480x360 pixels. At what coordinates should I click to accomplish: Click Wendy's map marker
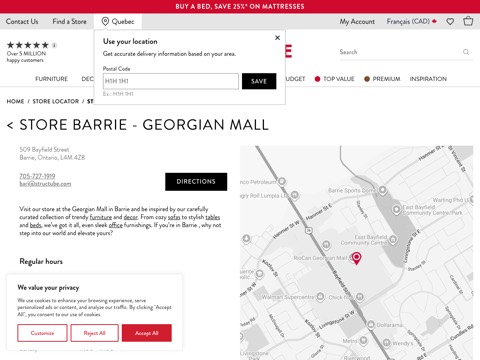[386, 343]
